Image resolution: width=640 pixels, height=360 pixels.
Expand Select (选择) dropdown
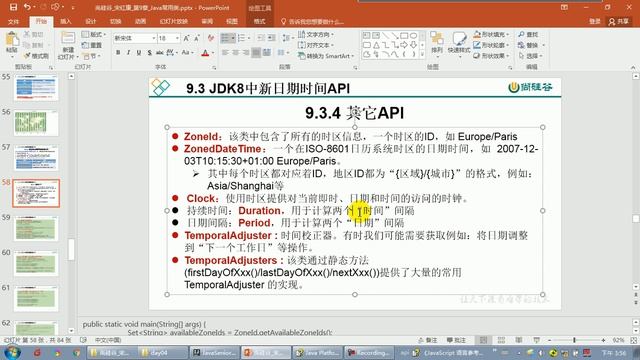(x=531, y=56)
